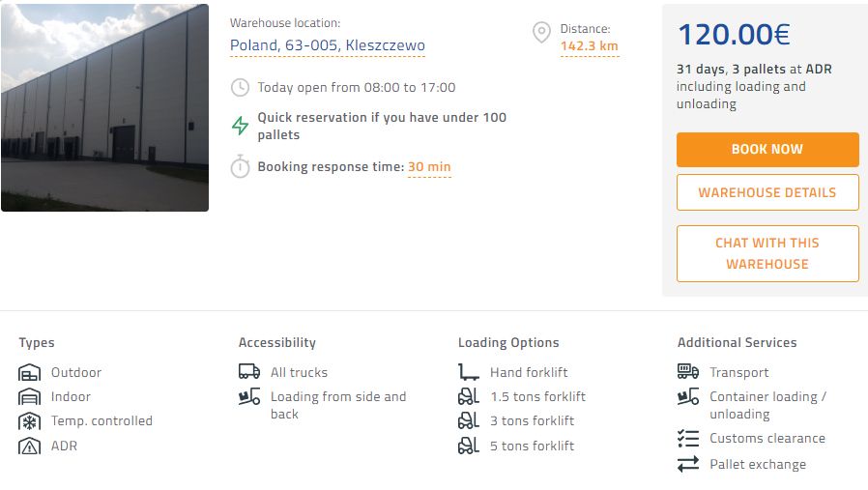Click the Transport truck icon
Image resolution: width=868 pixels, height=490 pixels.
coord(688,372)
